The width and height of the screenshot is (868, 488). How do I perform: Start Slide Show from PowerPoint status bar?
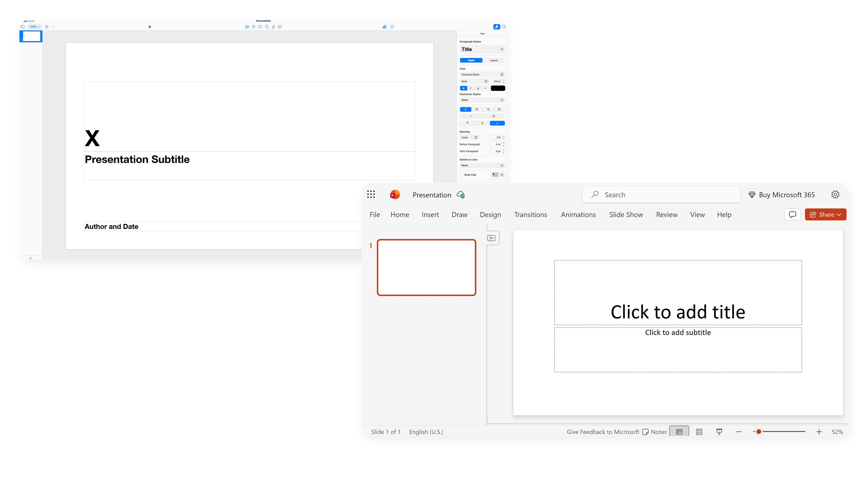click(719, 432)
